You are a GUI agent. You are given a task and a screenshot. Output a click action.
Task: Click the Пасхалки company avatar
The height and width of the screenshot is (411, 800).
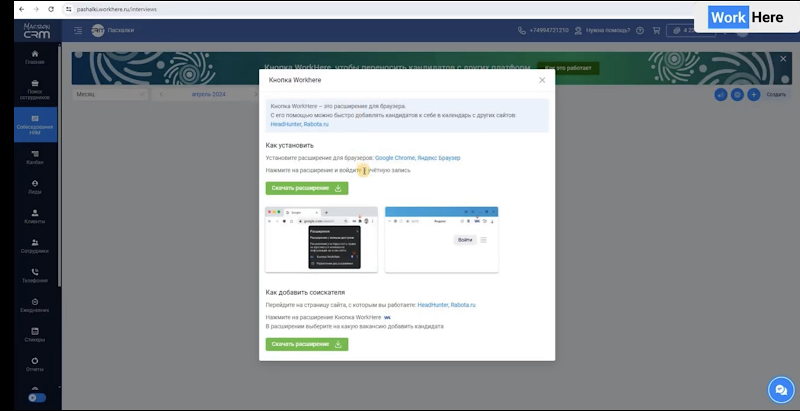click(97, 31)
